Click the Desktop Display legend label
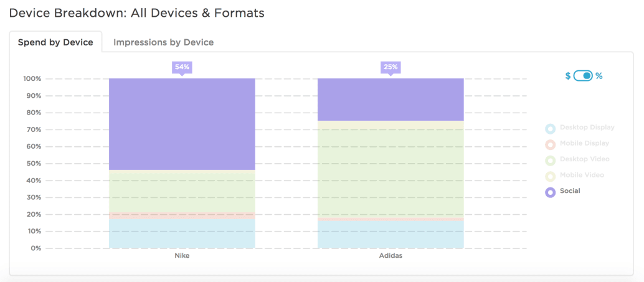The image size is (644, 282). (x=587, y=127)
